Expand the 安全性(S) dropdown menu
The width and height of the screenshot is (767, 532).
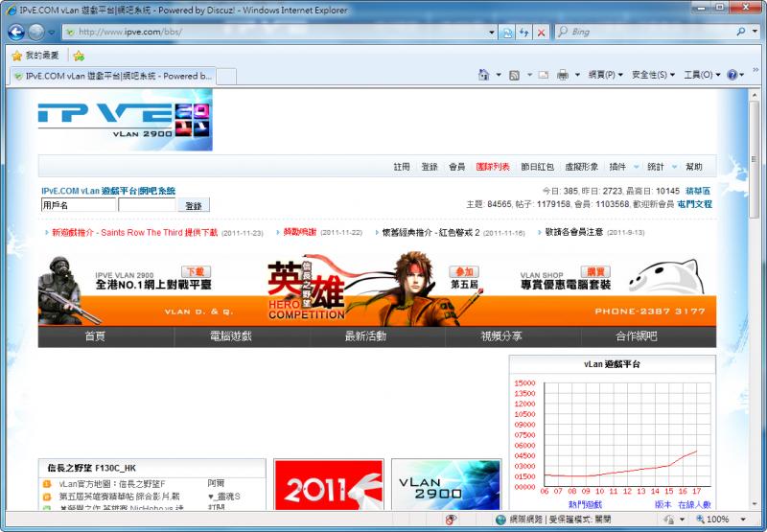[653, 75]
